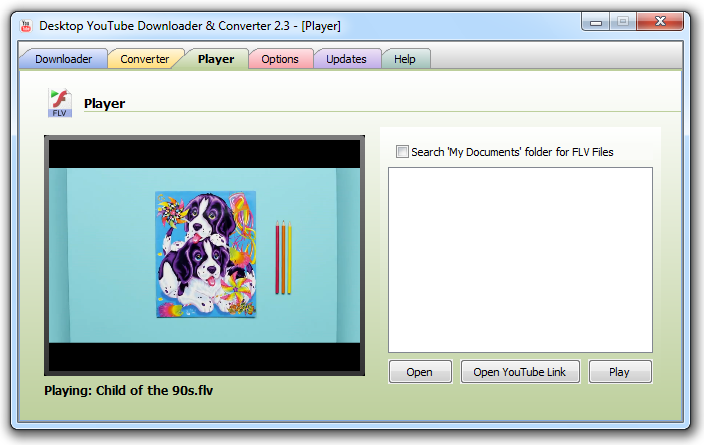
Task: Click the Player section heading
Action: pos(105,104)
